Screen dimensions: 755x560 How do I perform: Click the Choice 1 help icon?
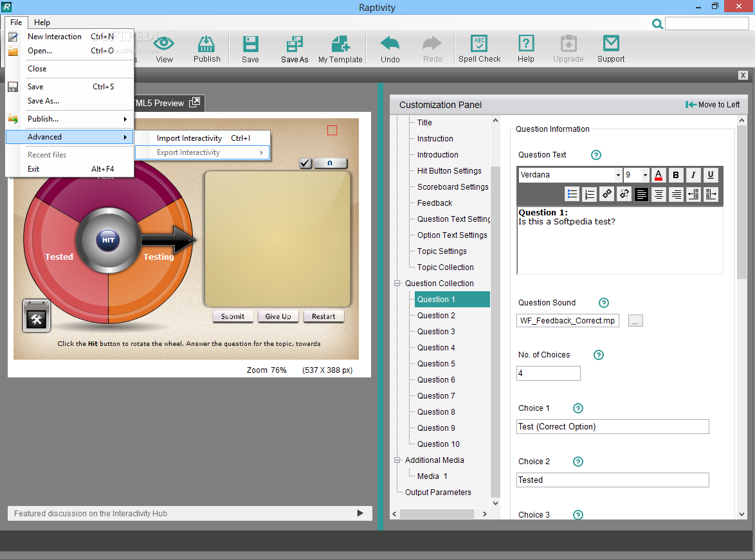coord(578,408)
